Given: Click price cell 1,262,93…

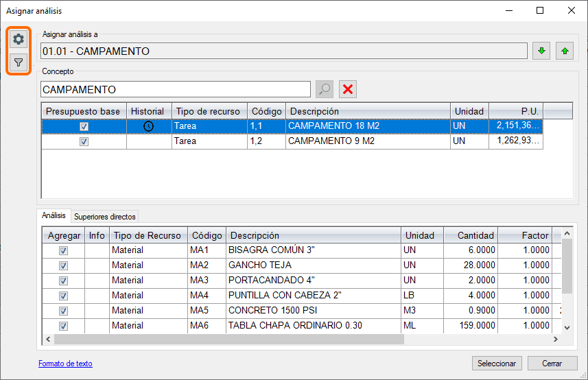Looking at the screenshot, I should 516,141.
